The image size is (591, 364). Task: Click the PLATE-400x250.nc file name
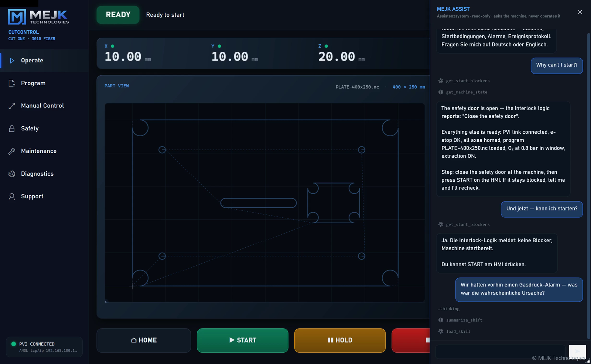point(357,87)
